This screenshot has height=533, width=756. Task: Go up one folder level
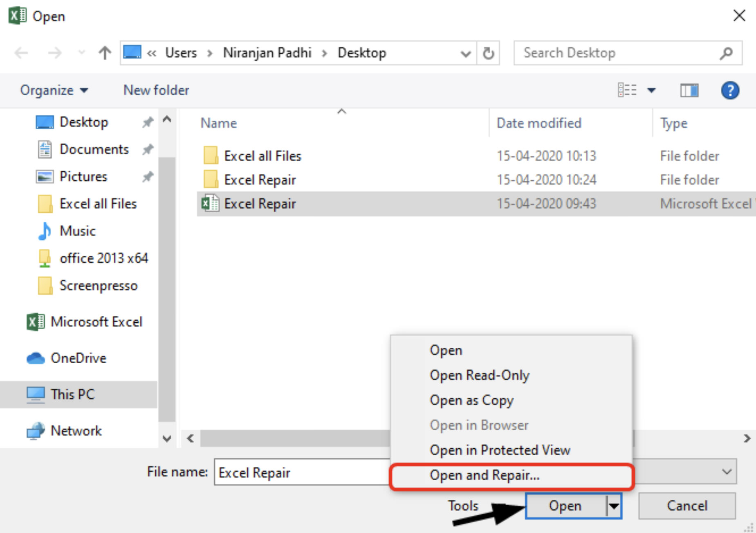coord(105,53)
